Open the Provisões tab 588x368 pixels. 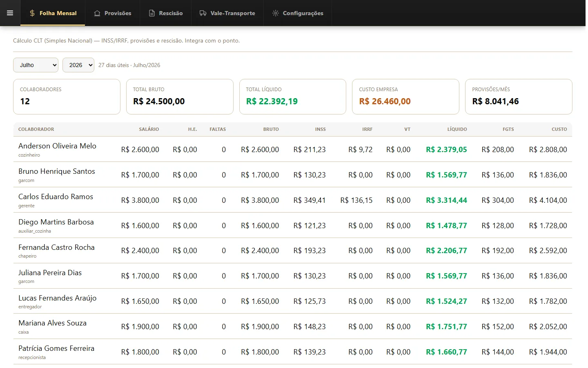(112, 13)
